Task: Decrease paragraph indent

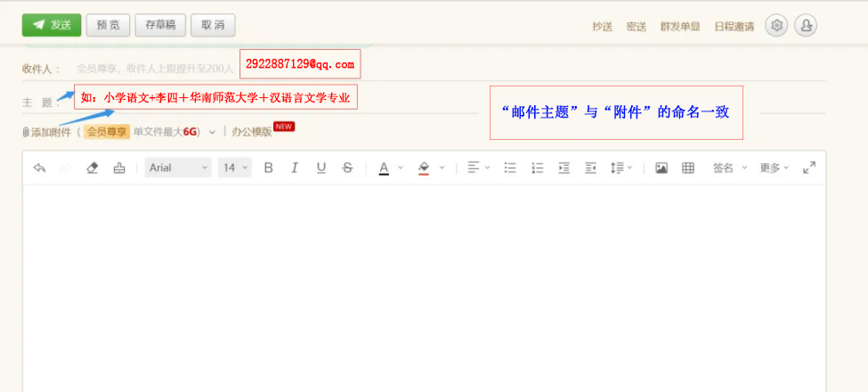Action: (x=590, y=167)
